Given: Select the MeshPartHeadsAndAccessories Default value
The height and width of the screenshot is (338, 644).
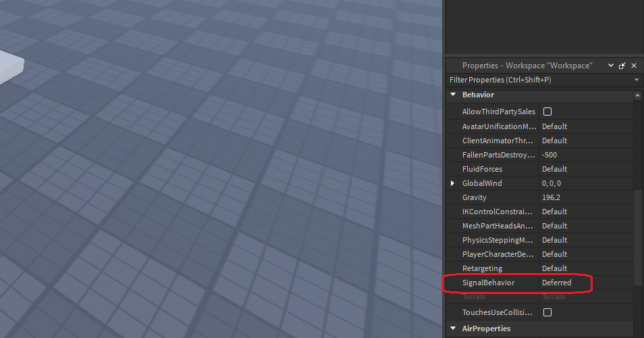Looking at the screenshot, I should pos(554,226).
